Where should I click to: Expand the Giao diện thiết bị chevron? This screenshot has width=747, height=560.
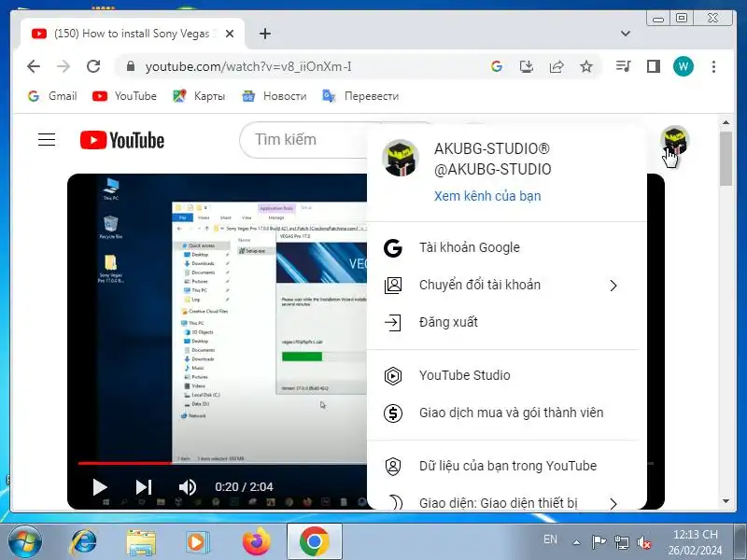613,503
